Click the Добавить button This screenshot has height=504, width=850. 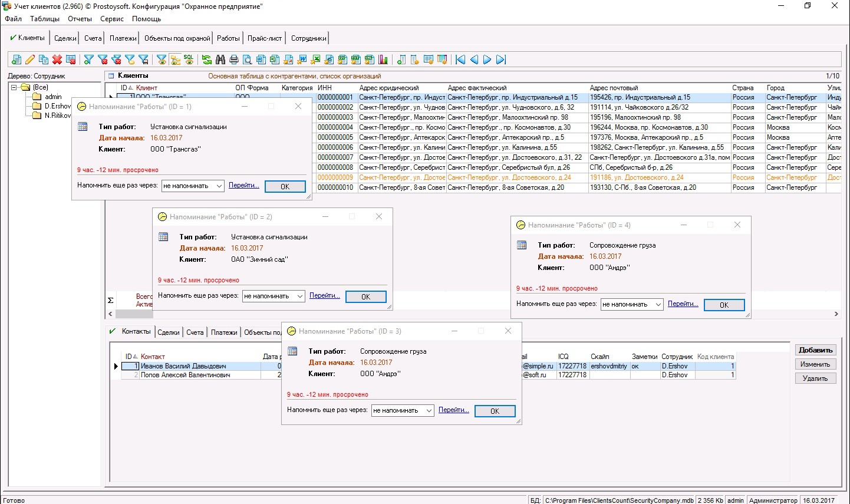coord(815,350)
